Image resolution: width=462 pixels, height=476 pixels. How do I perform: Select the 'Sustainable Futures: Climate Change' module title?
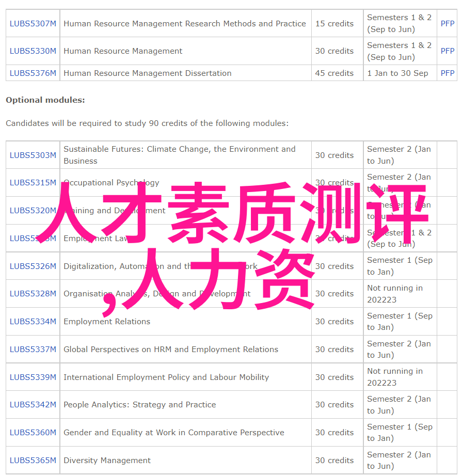click(x=180, y=155)
